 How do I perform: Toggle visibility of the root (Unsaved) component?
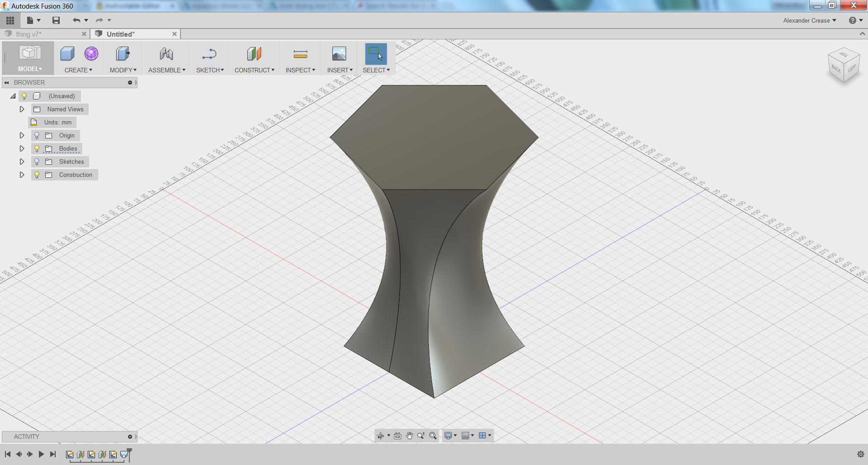coord(24,96)
